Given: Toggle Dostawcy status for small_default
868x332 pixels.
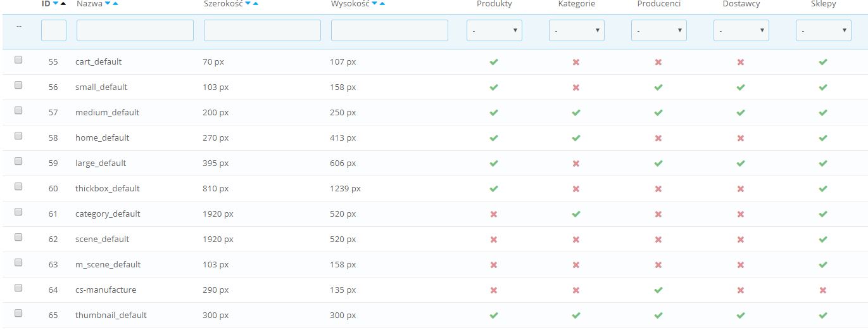Looking at the screenshot, I should 741,87.
